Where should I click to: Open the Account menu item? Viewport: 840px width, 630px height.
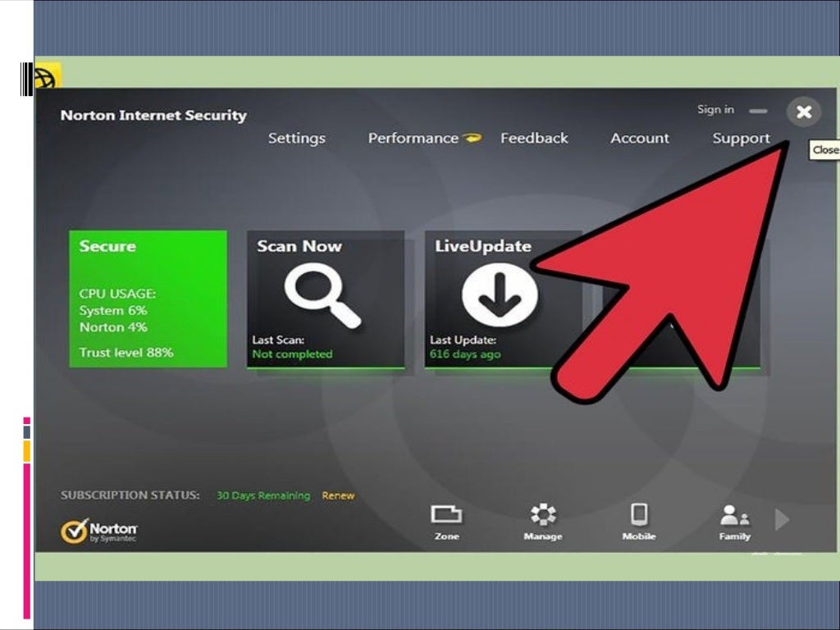640,138
